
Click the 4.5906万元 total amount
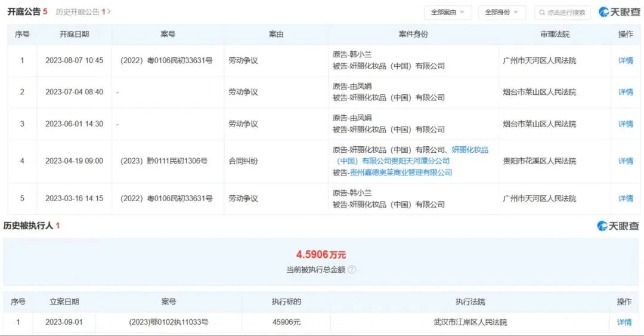click(321, 255)
